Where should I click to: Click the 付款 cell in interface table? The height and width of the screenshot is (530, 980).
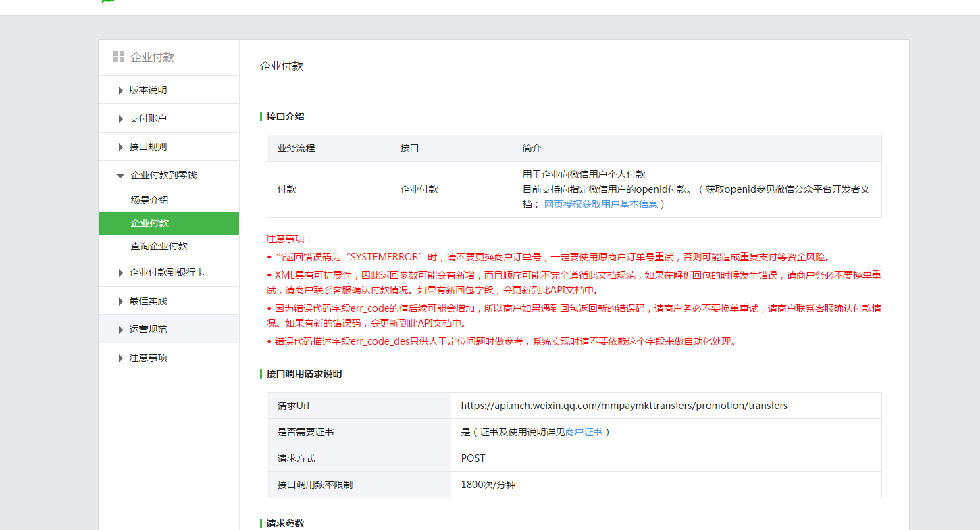point(286,189)
